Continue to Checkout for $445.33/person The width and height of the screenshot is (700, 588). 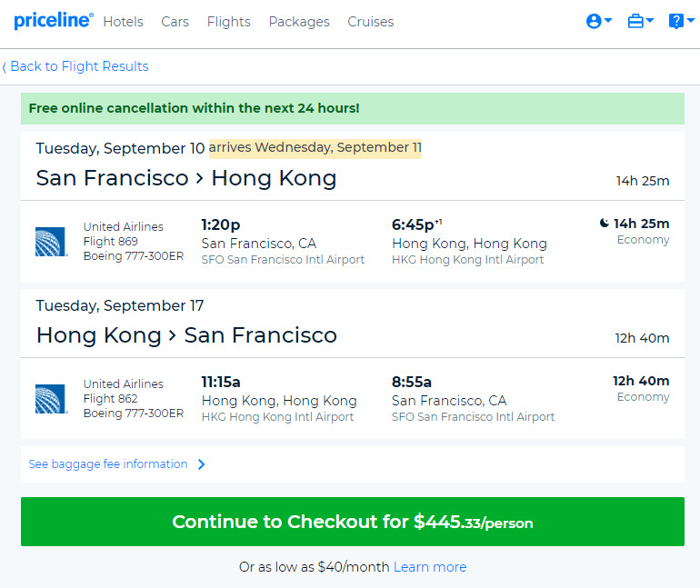(353, 522)
